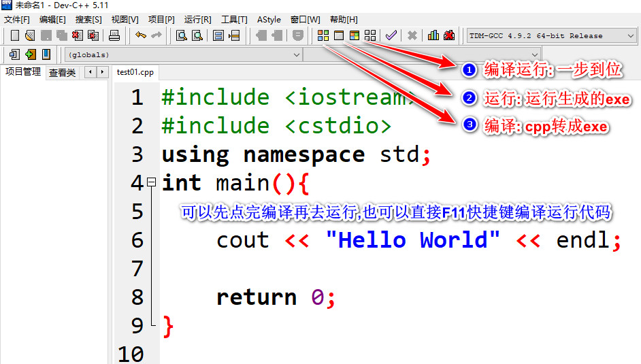Click the Syntax check checkmark icon

coord(391,35)
